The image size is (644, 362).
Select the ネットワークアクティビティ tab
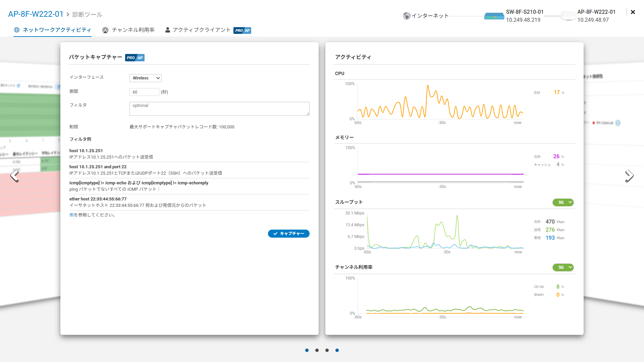click(57, 30)
